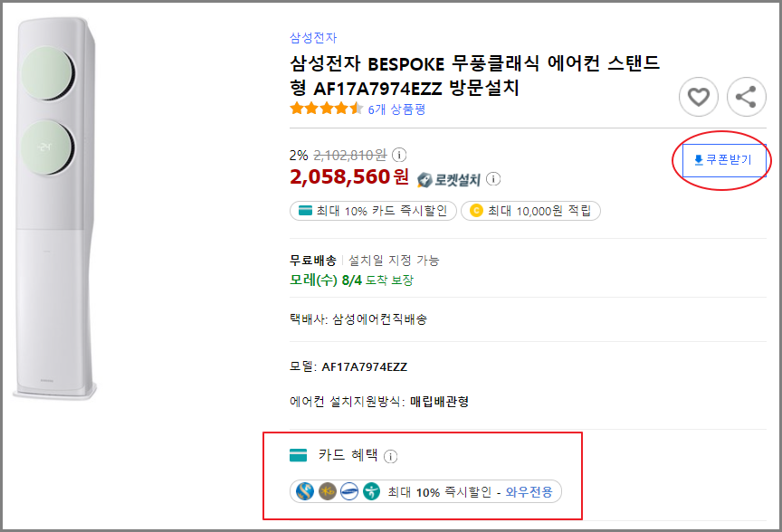Click info icon beside 로켓설치 badge
Image resolution: width=782 pixels, height=532 pixels.
[493, 178]
